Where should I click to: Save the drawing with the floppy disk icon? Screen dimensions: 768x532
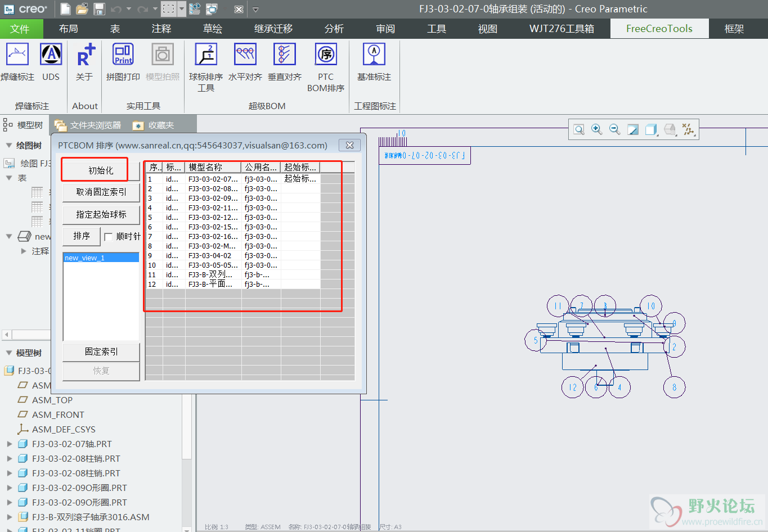tap(99, 9)
